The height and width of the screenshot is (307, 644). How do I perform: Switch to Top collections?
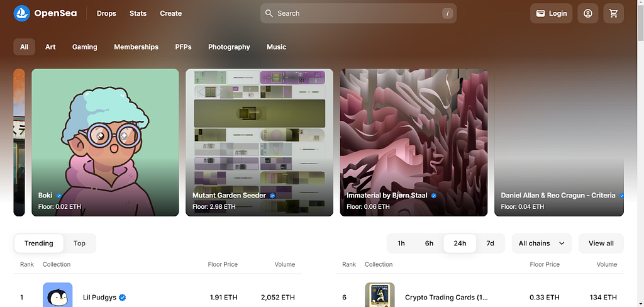pyautogui.click(x=79, y=243)
